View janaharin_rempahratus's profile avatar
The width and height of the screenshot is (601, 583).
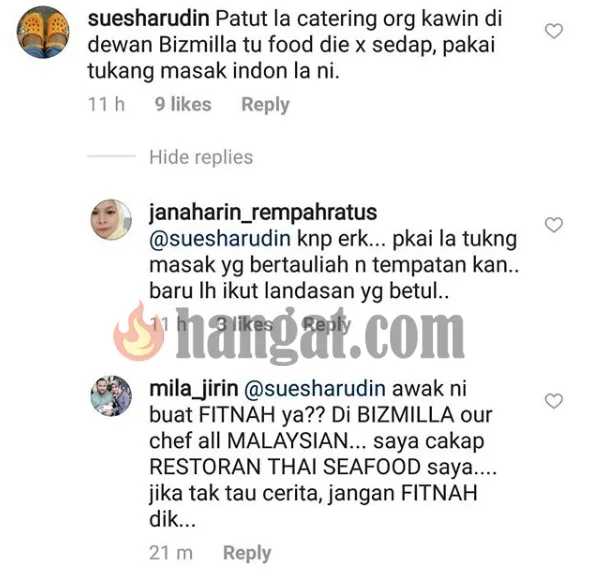tap(111, 220)
